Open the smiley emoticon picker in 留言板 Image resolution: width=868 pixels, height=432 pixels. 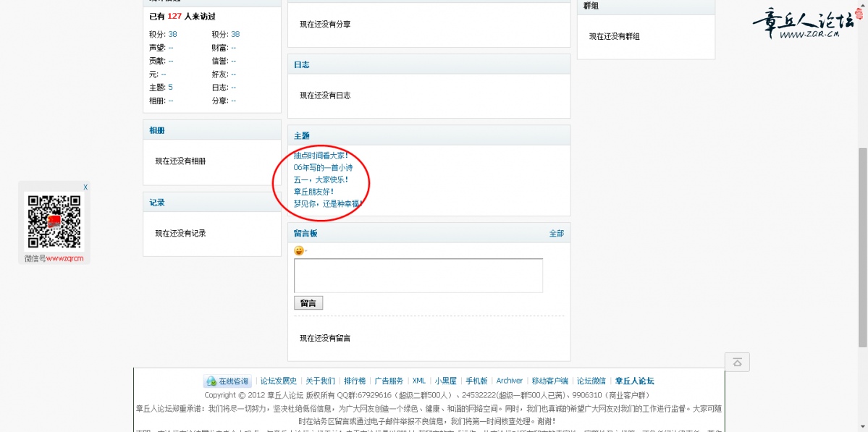click(300, 250)
